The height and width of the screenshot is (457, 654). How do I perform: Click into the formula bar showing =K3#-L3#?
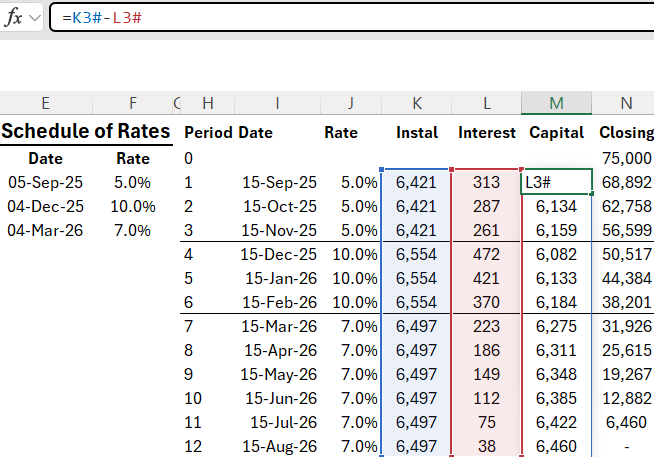click(351, 18)
